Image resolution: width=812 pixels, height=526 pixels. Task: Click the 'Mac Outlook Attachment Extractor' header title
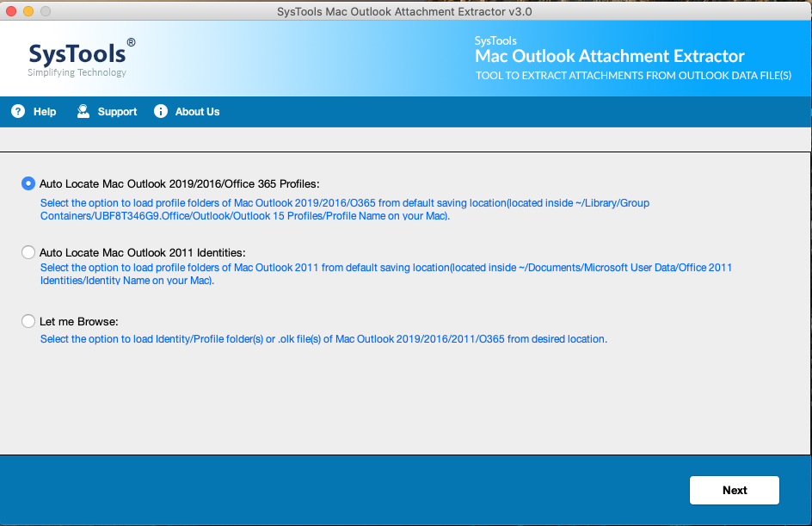coord(610,57)
